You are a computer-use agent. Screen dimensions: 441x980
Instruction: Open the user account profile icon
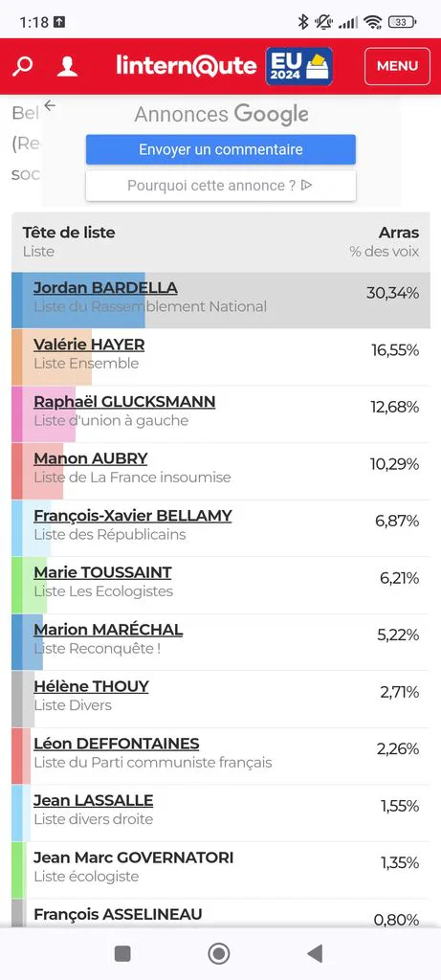(67, 66)
